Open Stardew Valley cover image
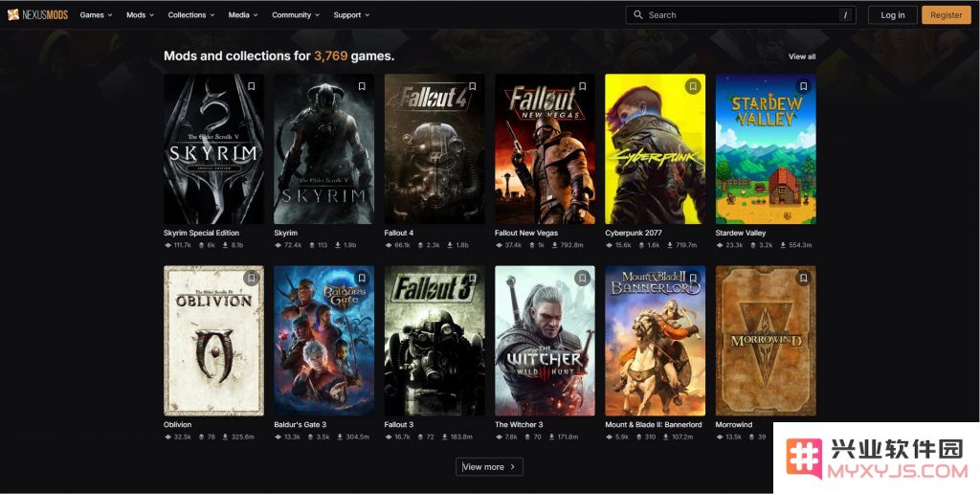This screenshot has width=980, height=494. [766, 148]
